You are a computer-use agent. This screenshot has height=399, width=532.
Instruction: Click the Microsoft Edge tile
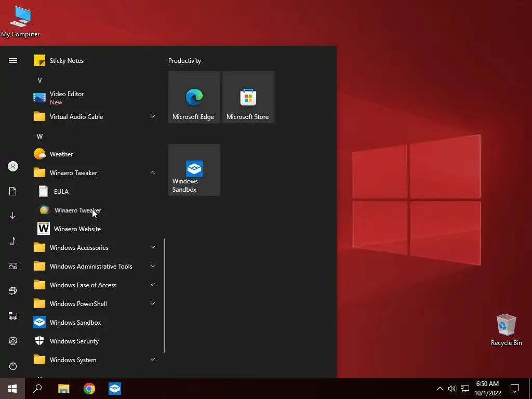coord(194,97)
